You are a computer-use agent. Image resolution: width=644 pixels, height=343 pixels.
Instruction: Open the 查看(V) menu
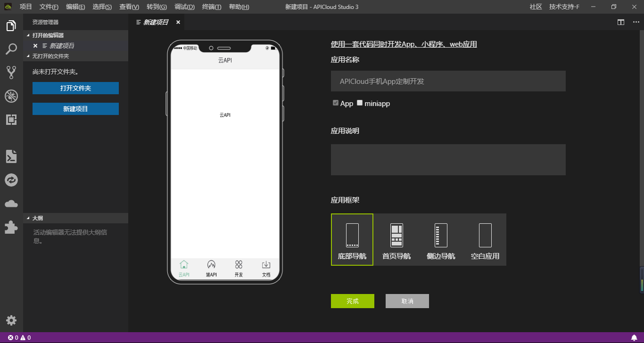[x=129, y=7]
